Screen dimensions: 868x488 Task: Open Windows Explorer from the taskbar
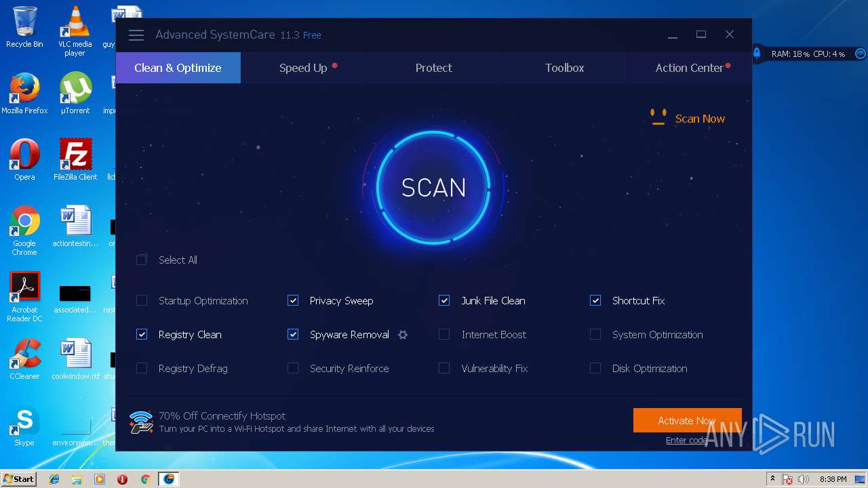(77, 479)
